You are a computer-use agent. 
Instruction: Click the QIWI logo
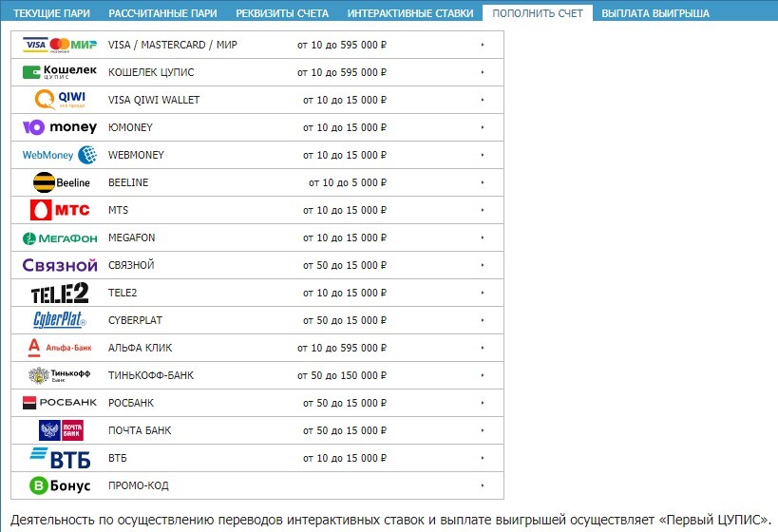pos(60,100)
